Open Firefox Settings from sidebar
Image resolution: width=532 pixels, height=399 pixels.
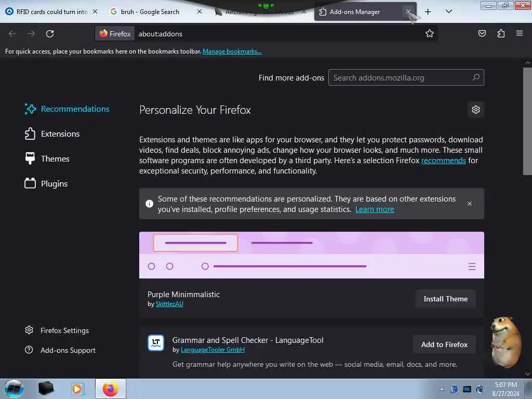click(57, 330)
